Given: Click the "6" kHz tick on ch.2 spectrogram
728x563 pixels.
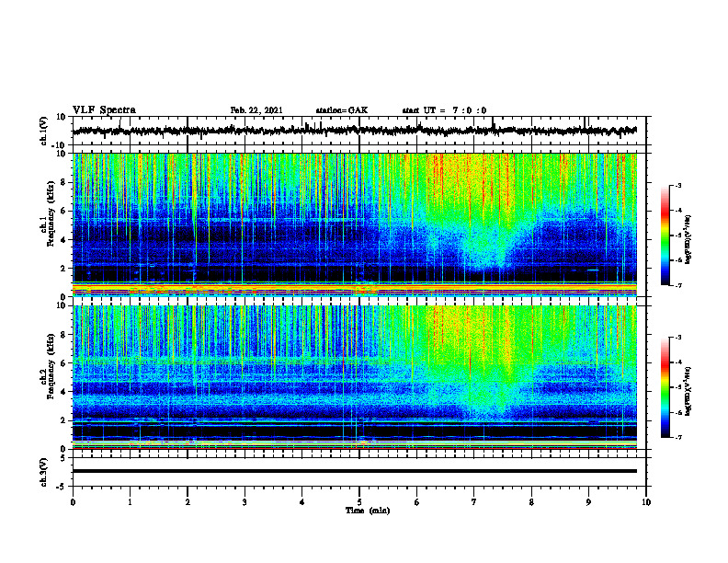Looking at the screenshot, I should coord(63,363).
